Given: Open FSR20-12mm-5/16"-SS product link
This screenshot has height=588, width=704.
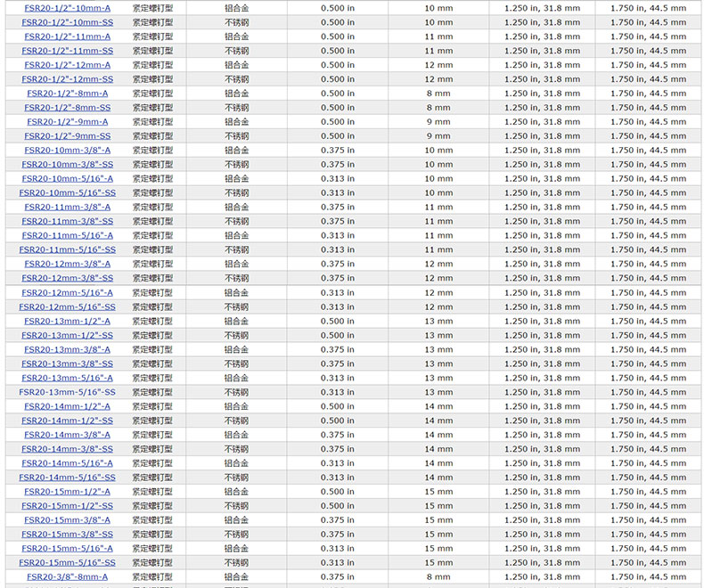Looking at the screenshot, I should pos(67,307).
